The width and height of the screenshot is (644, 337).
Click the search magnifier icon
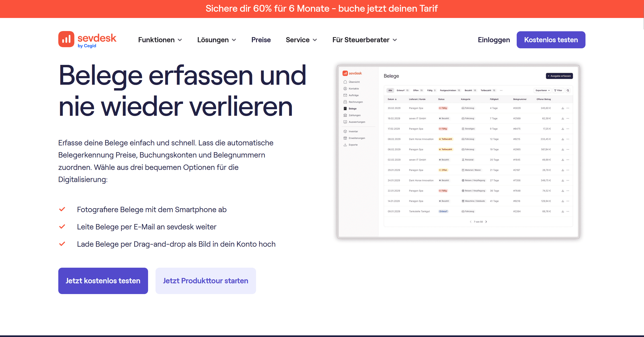[568, 90]
